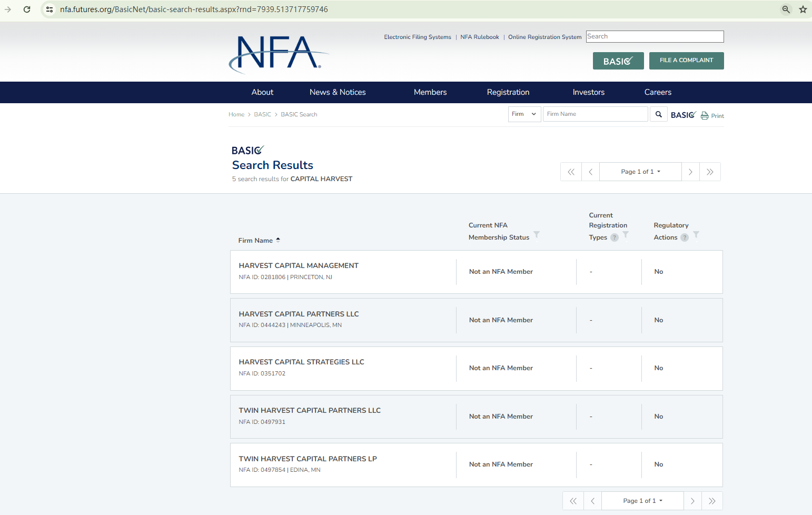Open Registration Types filter funnel
The height and width of the screenshot is (515, 812).
626,234
